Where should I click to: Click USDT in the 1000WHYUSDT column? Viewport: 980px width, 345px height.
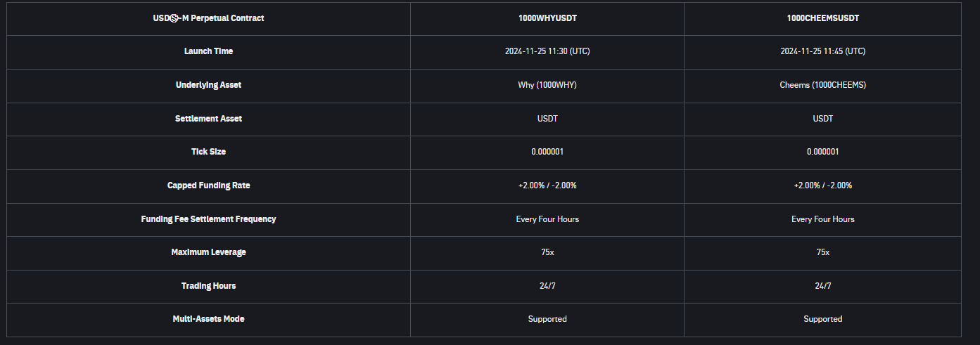pos(547,119)
